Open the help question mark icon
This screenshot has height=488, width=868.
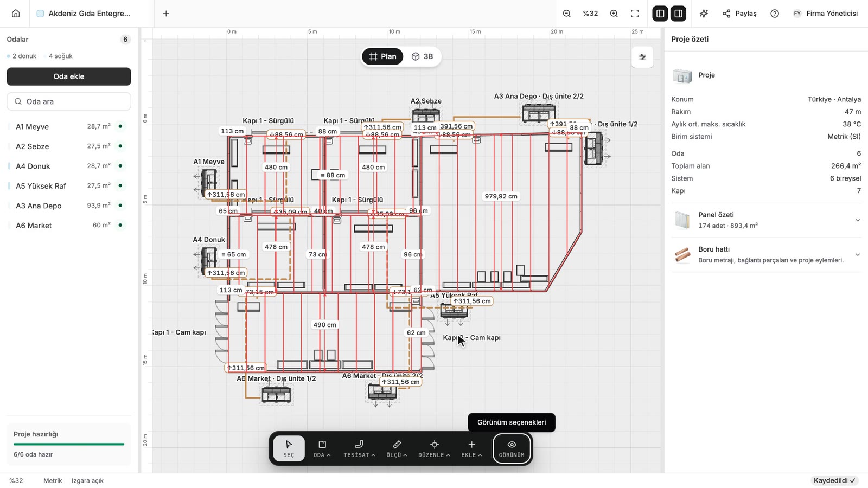pyautogui.click(x=775, y=14)
